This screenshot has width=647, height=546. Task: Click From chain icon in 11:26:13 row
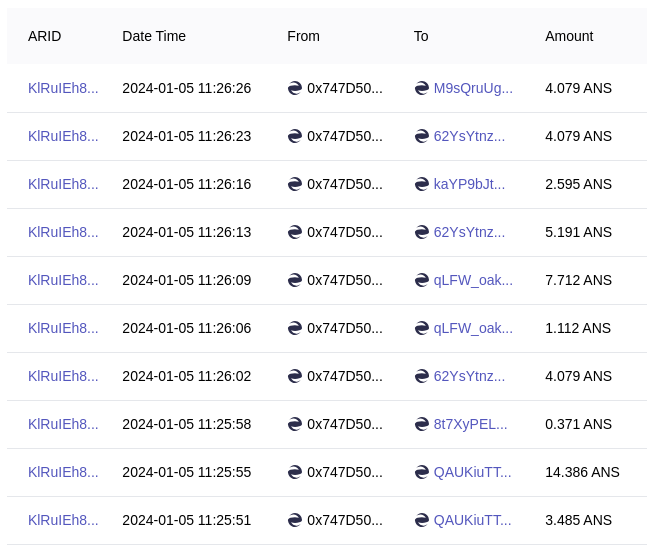tap(295, 232)
